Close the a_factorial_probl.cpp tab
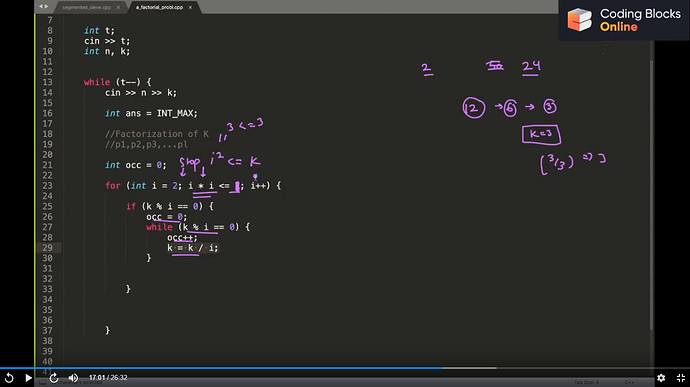The height and width of the screenshot is (387, 690). click(190, 7)
